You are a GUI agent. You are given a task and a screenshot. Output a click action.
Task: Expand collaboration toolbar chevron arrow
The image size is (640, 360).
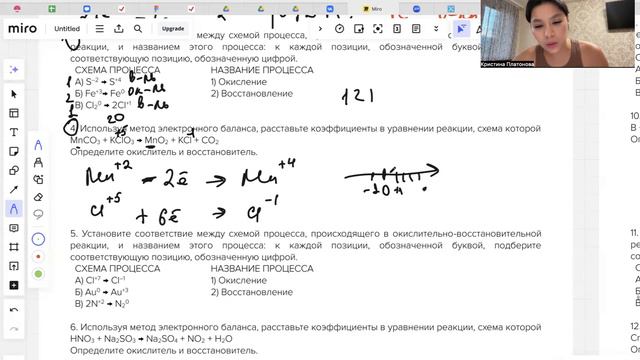pos(320,29)
